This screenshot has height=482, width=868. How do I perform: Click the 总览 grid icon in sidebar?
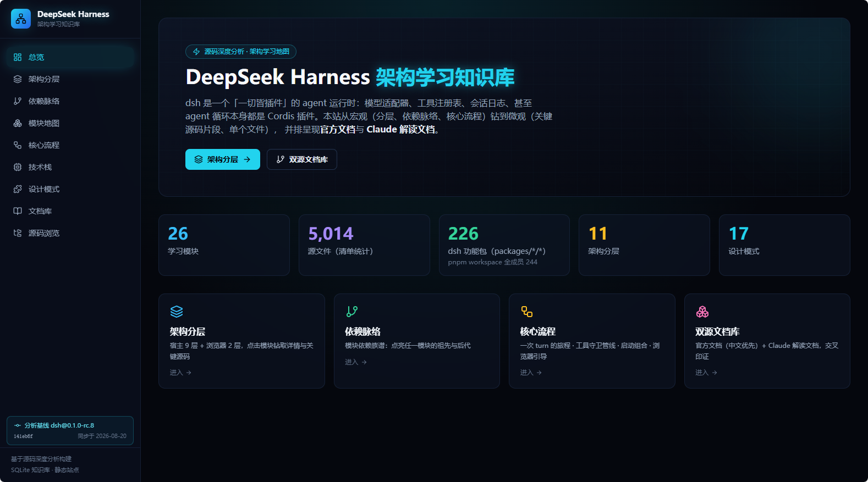(x=18, y=57)
